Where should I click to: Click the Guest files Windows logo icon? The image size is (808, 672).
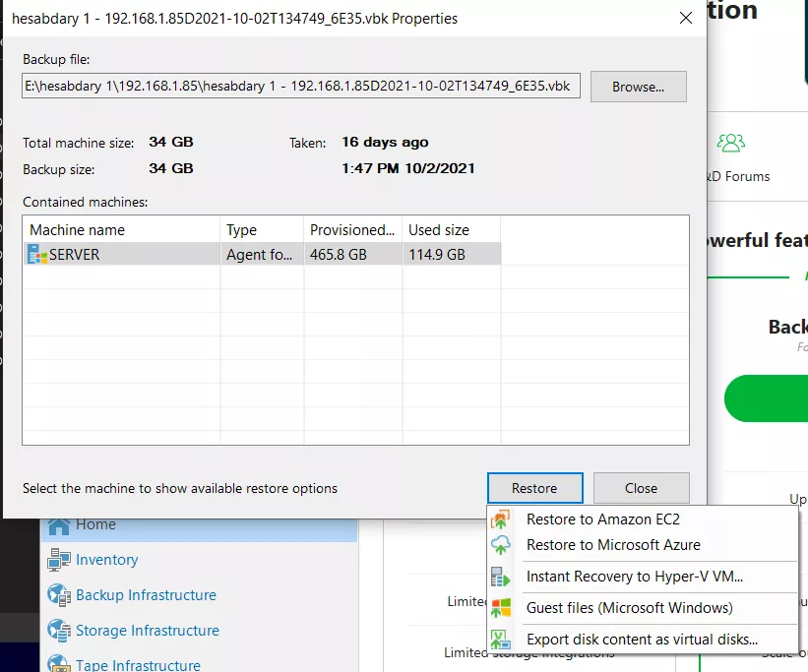click(500, 608)
